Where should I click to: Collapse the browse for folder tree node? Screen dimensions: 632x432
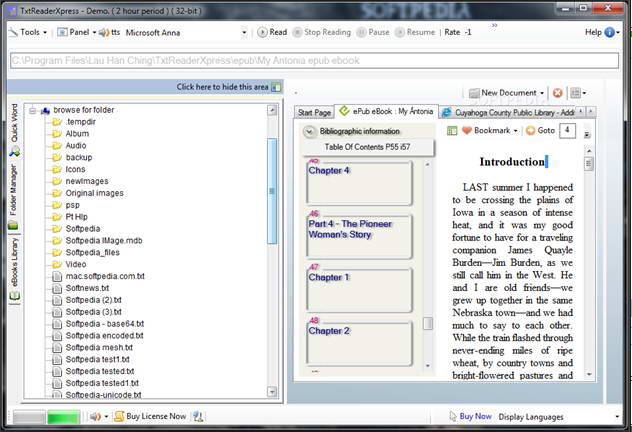[32, 110]
